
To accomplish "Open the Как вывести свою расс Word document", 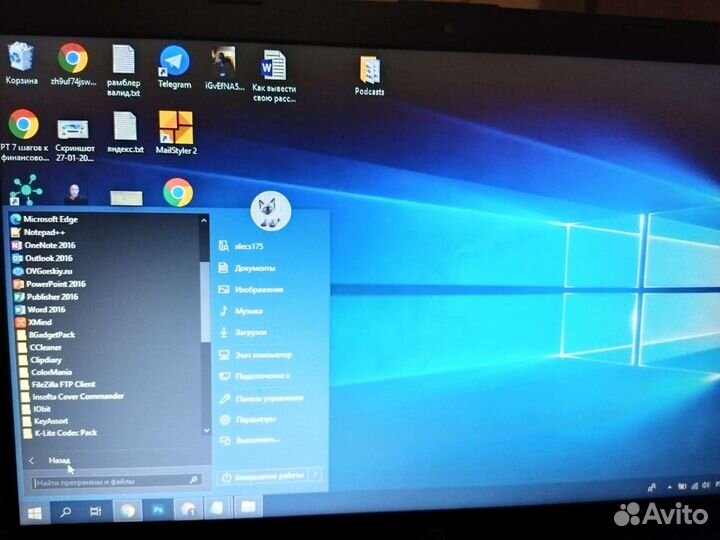I will pos(274,76).
